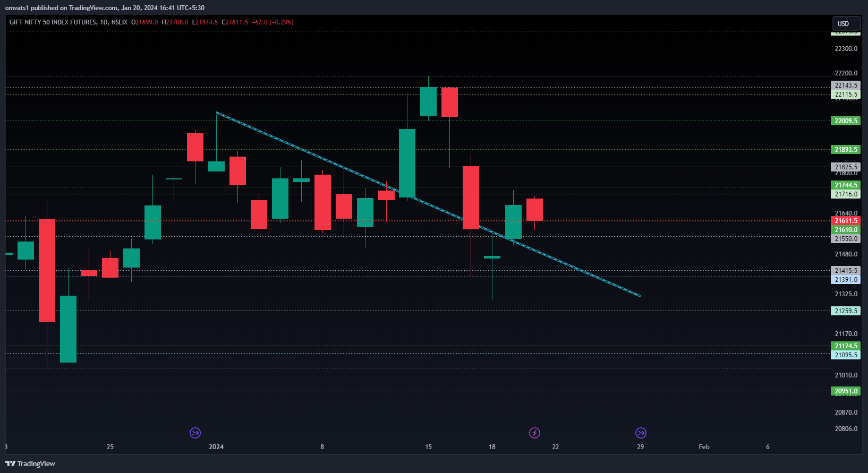This screenshot has height=473, width=868.
Task: Click the gray price label 22143.5
Action: [x=845, y=85]
